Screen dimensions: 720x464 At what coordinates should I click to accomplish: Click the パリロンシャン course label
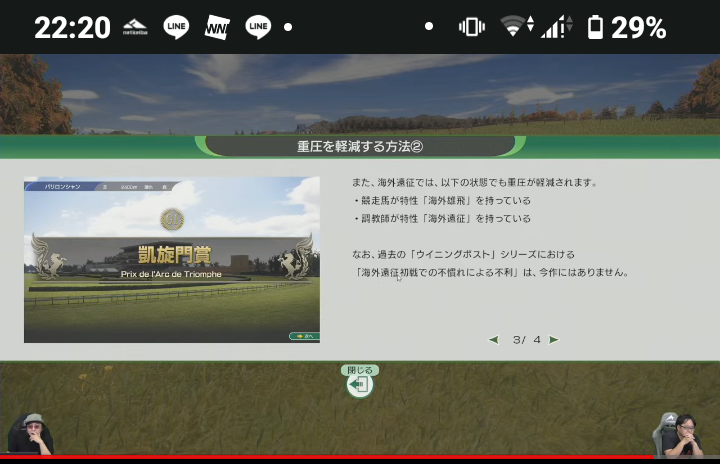pyautogui.click(x=62, y=187)
